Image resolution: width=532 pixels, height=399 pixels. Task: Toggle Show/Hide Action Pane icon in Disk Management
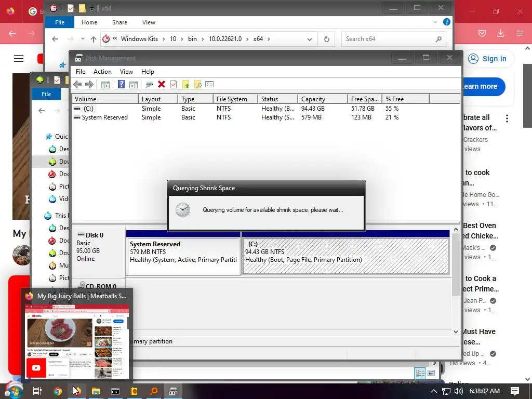point(134,85)
